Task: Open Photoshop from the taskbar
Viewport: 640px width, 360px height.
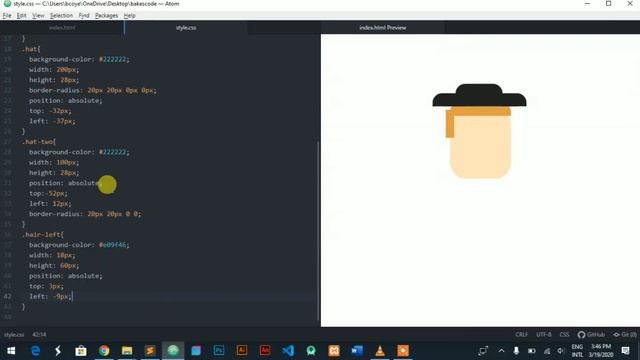Action: [219, 351]
